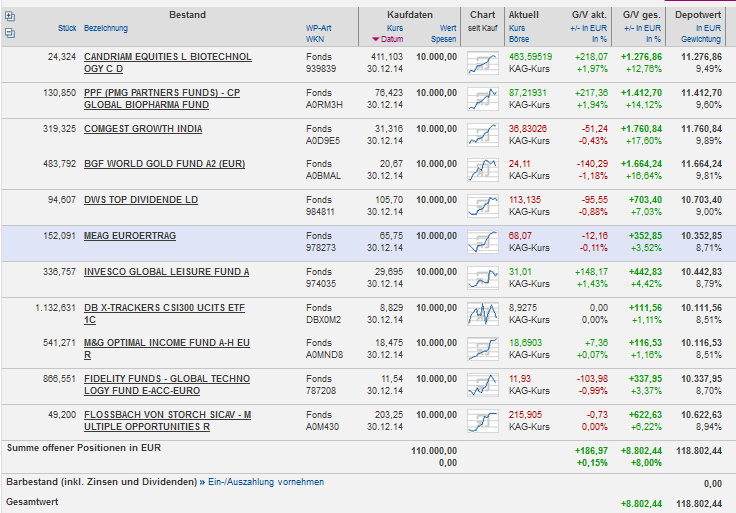Sort by Bezeichnung column header
The height and width of the screenshot is (513, 736).
(x=106, y=28)
